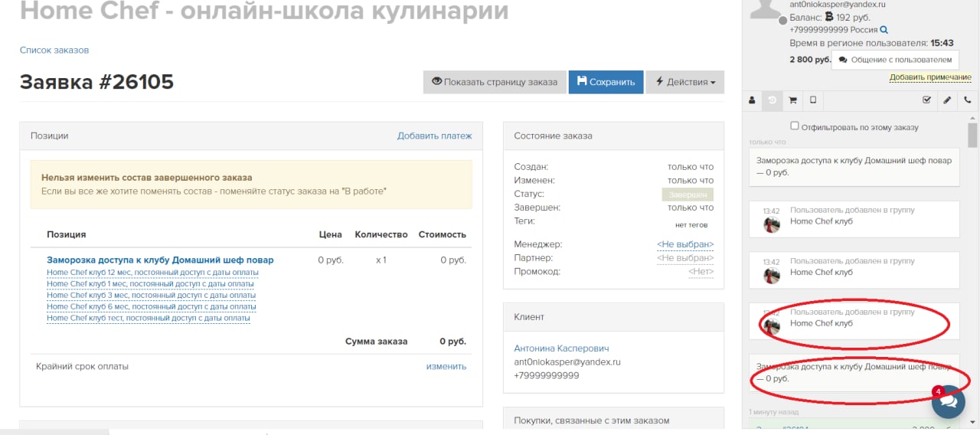Click 'Добавить платеж' link
This screenshot has height=435, width=980.
pyautogui.click(x=434, y=136)
